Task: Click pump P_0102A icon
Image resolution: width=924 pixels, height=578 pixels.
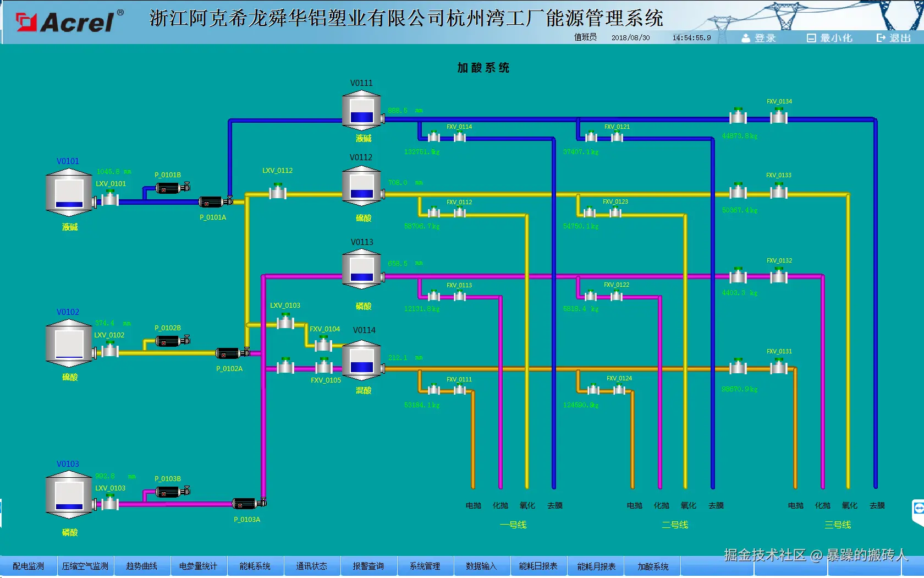Action: point(228,352)
